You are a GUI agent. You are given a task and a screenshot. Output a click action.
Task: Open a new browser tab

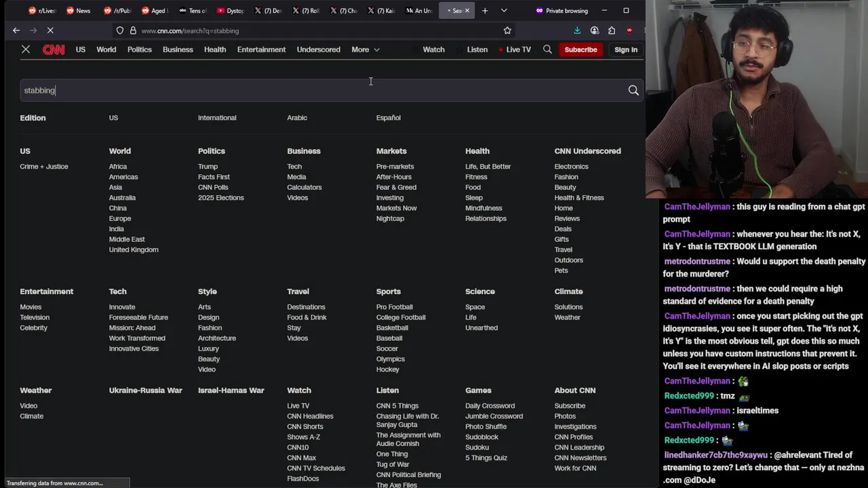click(485, 11)
